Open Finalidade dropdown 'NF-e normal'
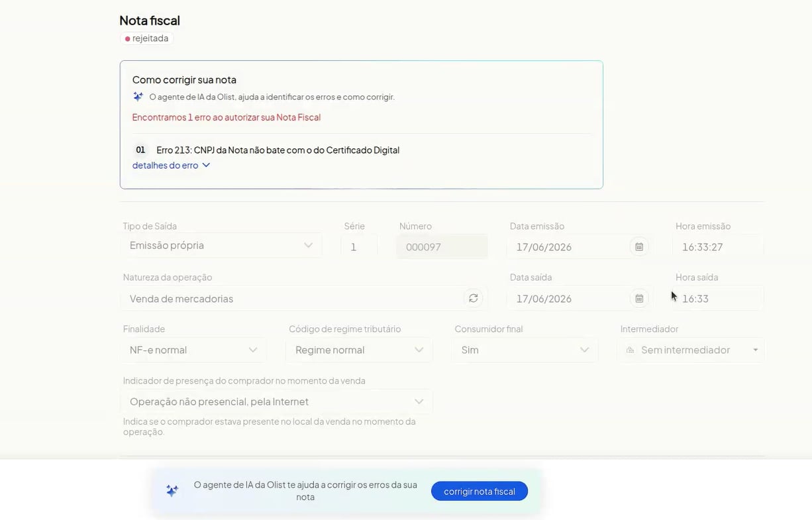812x520 pixels. [193, 350]
